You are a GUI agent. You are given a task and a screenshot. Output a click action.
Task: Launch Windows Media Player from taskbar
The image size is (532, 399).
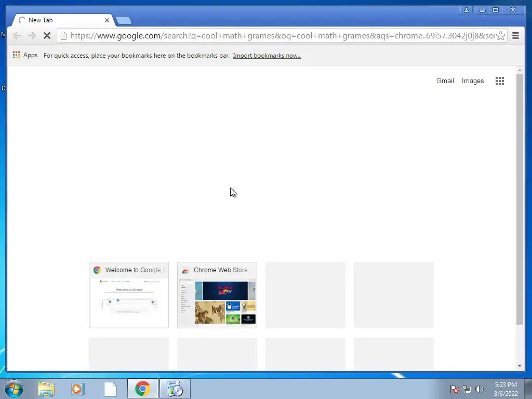tap(78, 389)
